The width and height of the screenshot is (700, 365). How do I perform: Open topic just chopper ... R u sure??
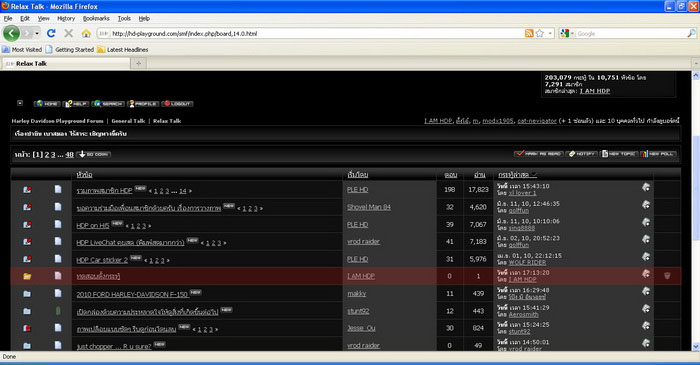(x=114, y=346)
